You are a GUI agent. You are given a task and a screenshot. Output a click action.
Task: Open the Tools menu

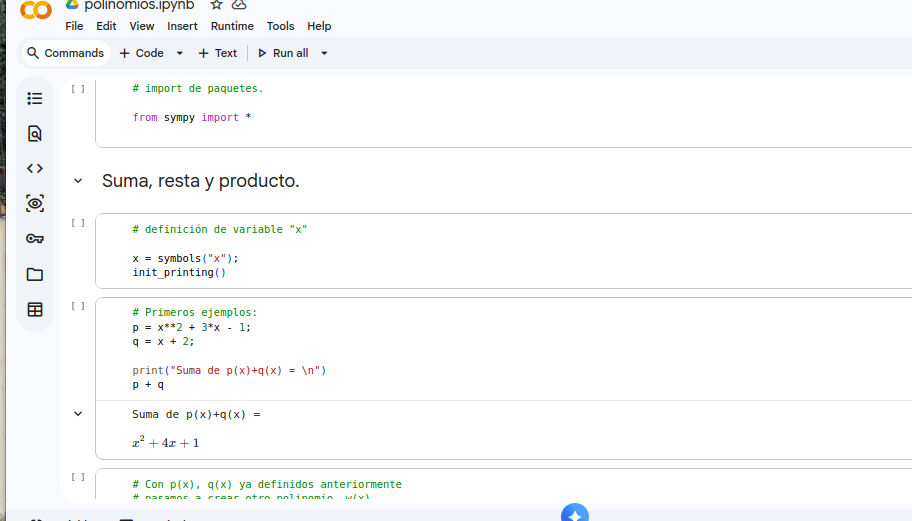[x=280, y=26]
